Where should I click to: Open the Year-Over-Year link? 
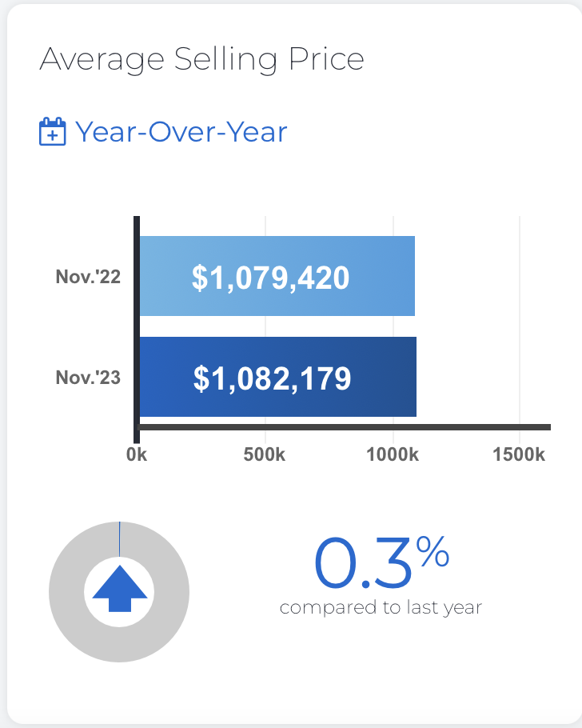181,132
